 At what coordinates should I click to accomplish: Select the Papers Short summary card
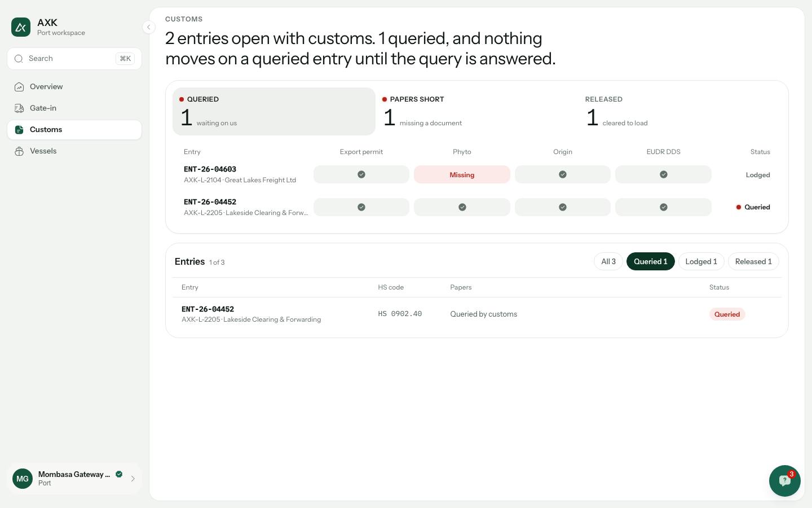[x=477, y=111]
